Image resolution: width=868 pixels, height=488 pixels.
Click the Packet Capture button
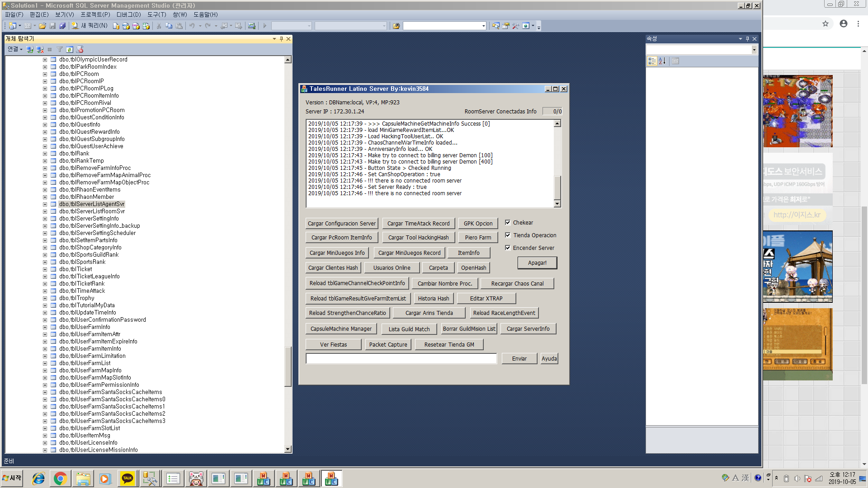point(388,345)
